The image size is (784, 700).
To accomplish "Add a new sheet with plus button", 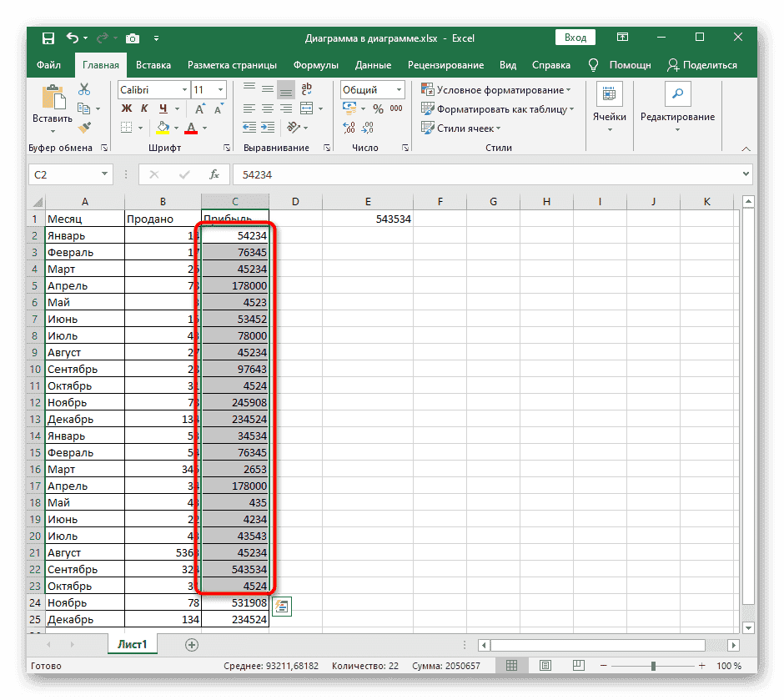I will tap(192, 645).
